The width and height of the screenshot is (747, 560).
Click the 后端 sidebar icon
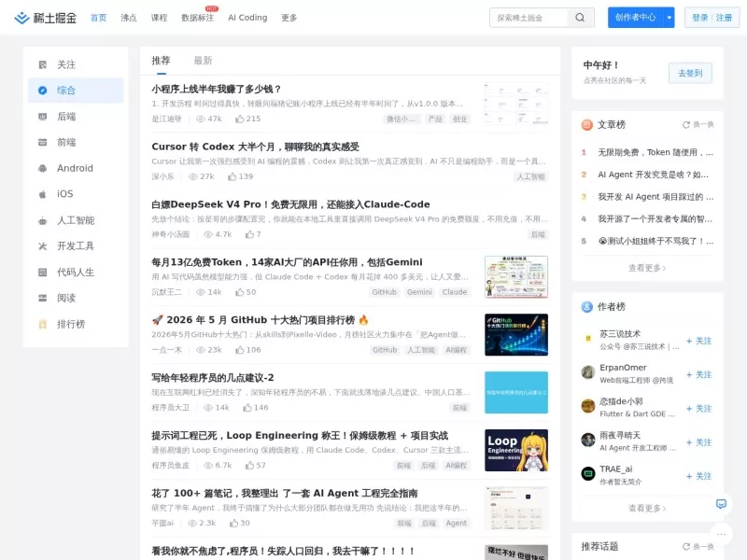click(42, 116)
